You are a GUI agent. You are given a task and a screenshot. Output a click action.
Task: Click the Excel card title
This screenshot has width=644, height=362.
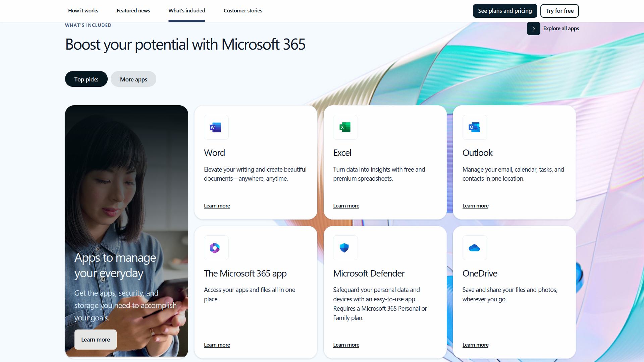[x=342, y=153]
